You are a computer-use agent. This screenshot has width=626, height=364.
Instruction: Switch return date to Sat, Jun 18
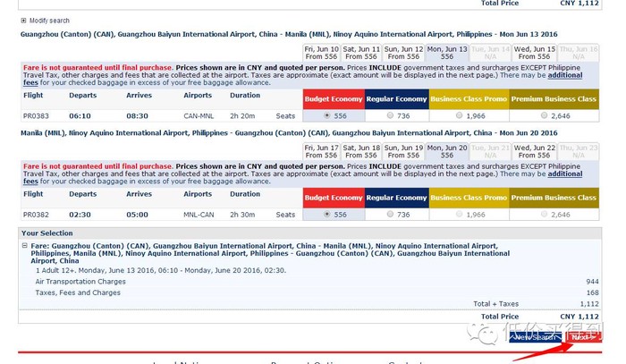tap(361, 151)
